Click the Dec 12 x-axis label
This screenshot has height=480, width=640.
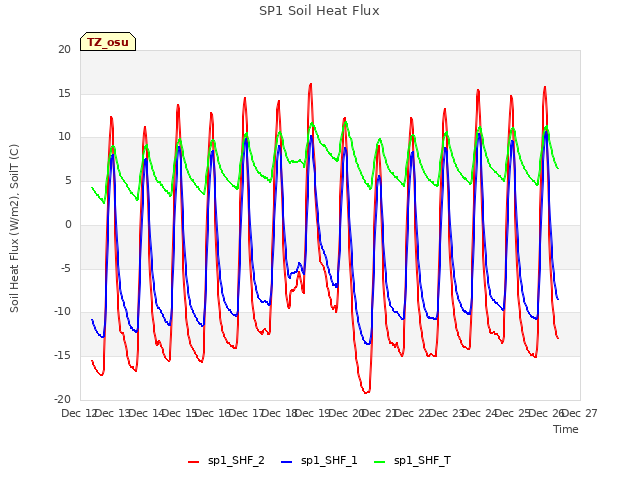point(78,413)
